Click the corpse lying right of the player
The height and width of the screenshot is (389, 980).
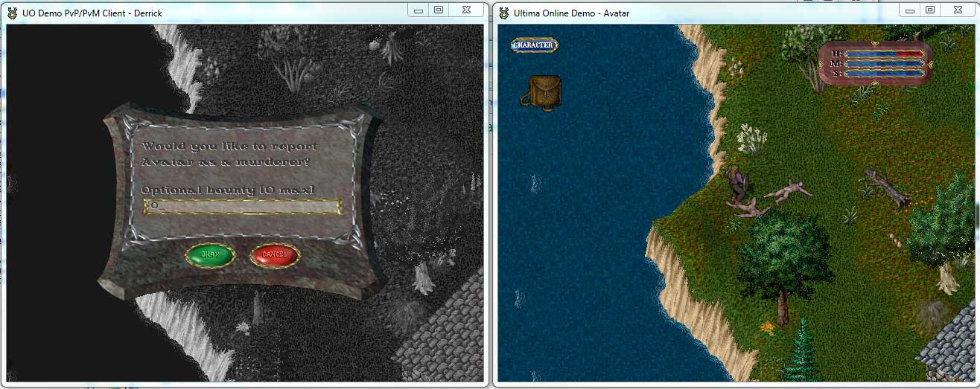[788, 192]
